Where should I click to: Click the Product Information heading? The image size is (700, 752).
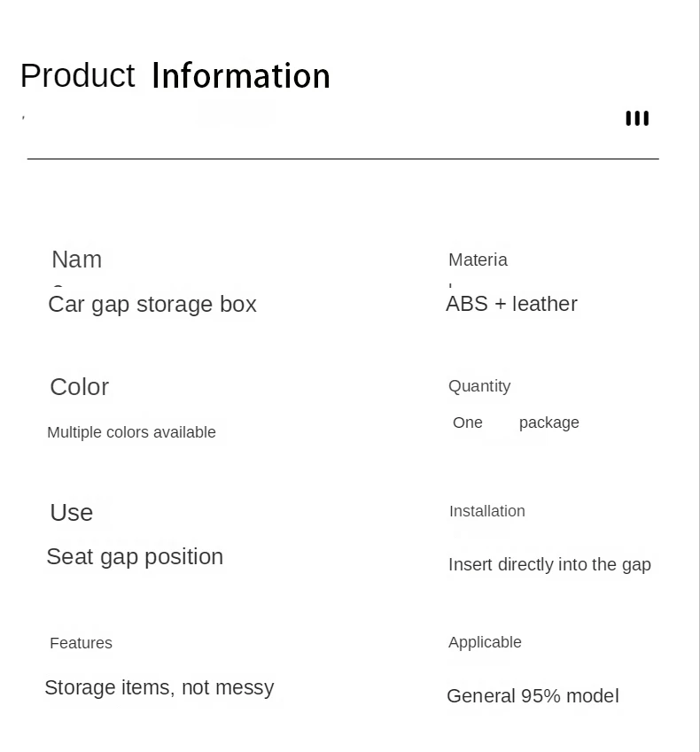coord(175,76)
